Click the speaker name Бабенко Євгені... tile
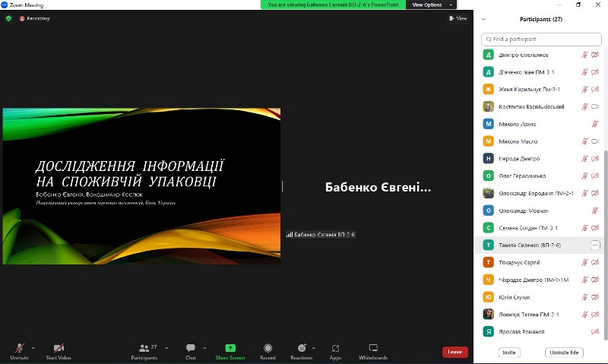 coord(378,188)
